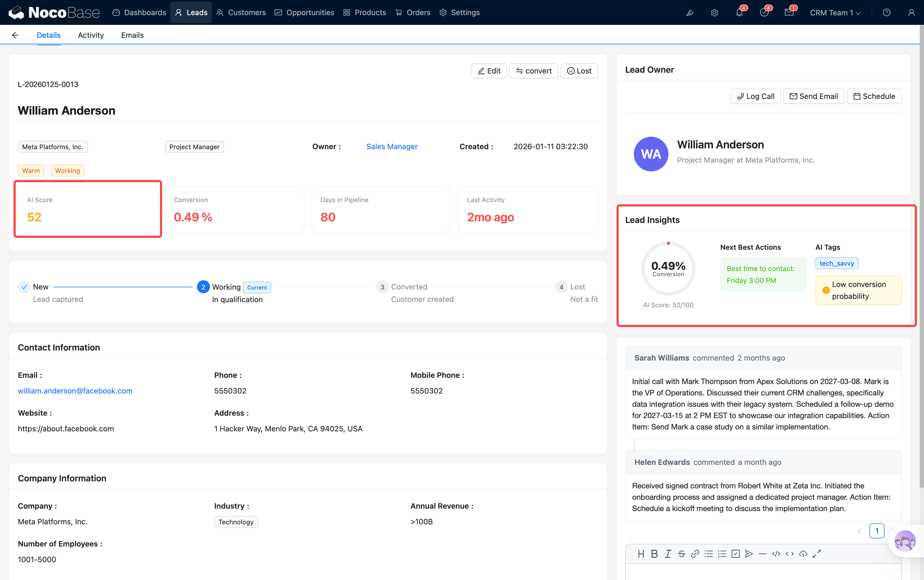Click the back arrow icon

click(15, 35)
